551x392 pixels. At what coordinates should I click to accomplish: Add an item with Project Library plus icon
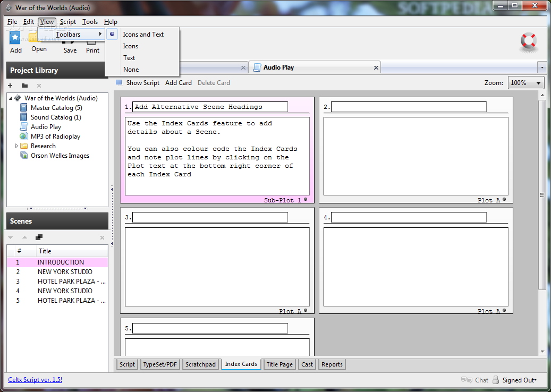(x=10, y=86)
